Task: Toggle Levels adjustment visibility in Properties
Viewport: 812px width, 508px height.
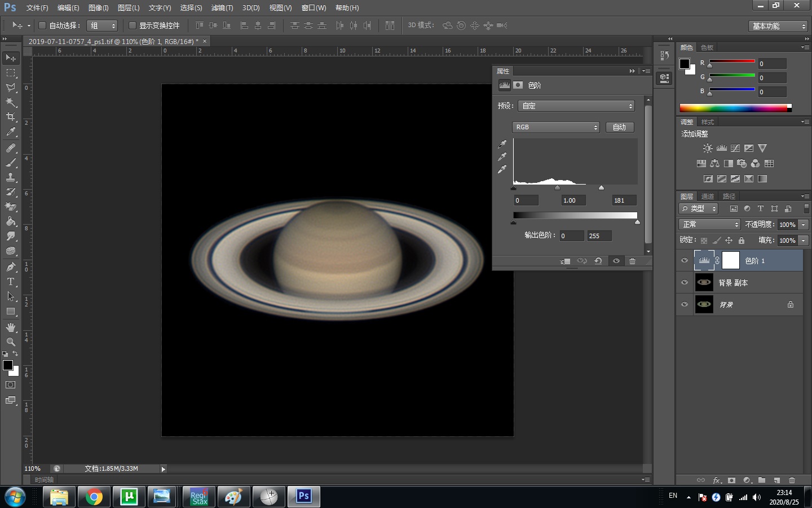Action: pos(616,261)
